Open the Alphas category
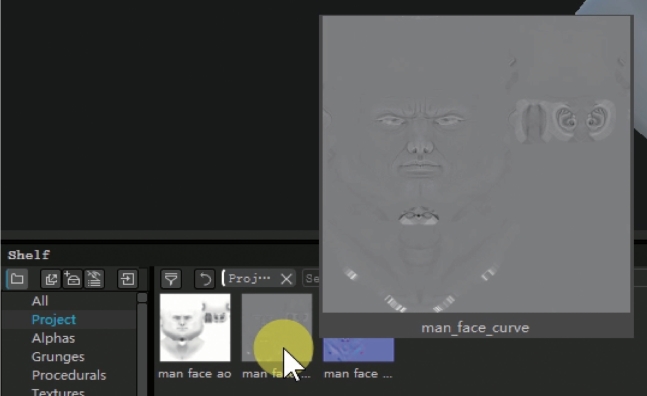This screenshot has height=396, width=647. click(x=53, y=338)
